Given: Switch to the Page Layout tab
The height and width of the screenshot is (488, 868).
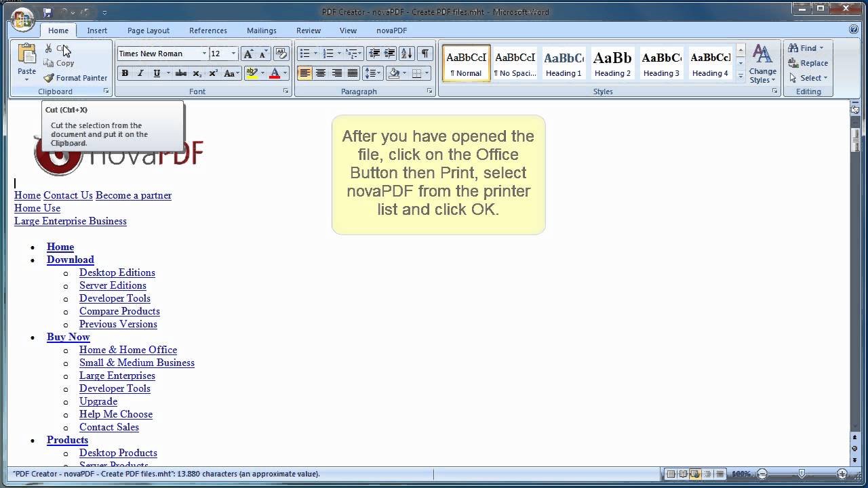Looking at the screenshot, I should click(x=149, y=30).
